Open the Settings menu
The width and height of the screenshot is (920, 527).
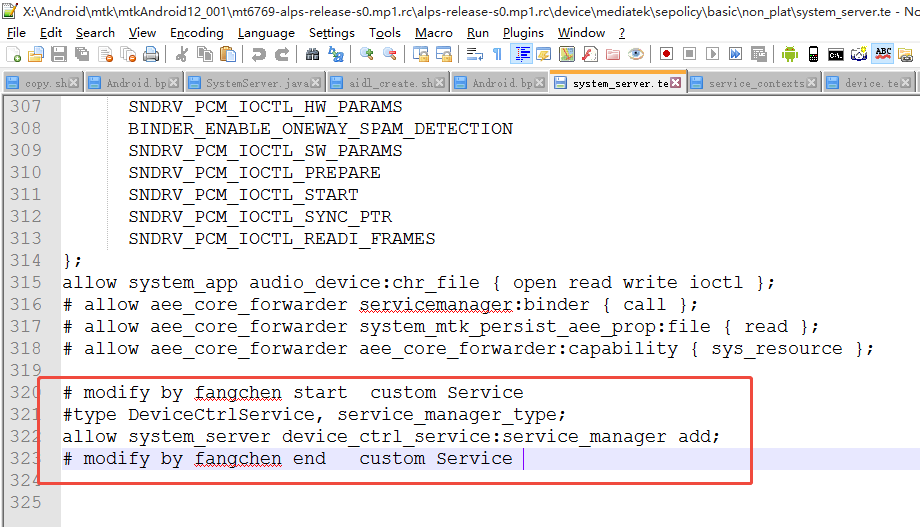(x=332, y=33)
